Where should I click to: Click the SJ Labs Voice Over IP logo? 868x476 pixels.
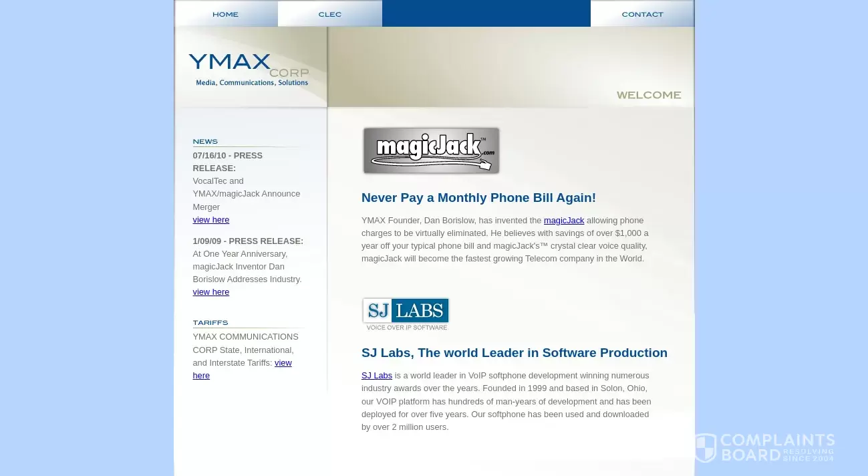click(406, 313)
